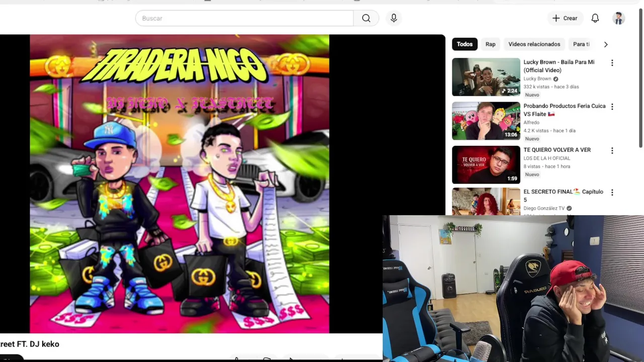Image resolution: width=644 pixels, height=362 pixels.
Task: Show more filter chips with arrow
Action: pos(606,44)
